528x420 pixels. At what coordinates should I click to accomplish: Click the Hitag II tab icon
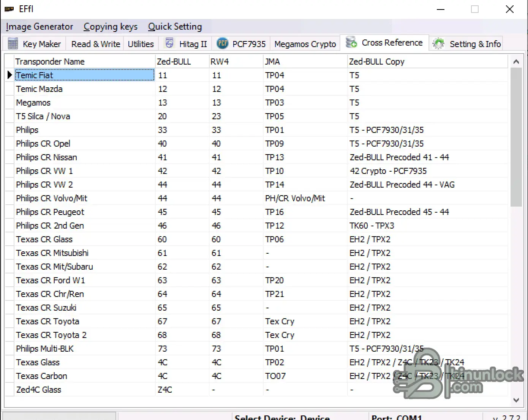(x=169, y=43)
